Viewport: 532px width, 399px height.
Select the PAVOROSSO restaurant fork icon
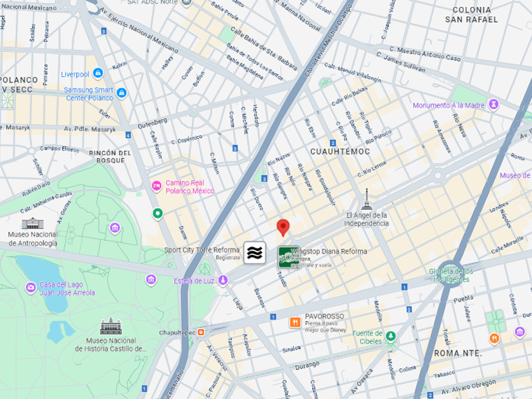[x=295, y=322]
